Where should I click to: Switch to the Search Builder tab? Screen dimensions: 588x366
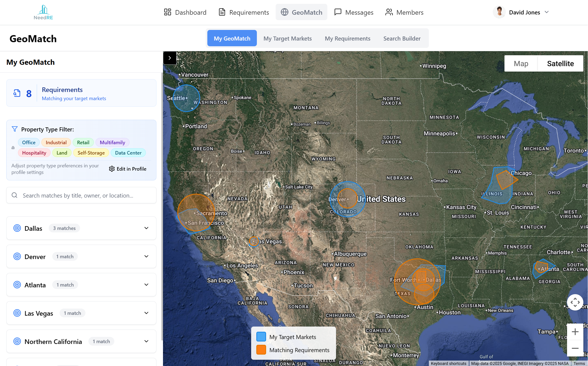pos(402,38)
